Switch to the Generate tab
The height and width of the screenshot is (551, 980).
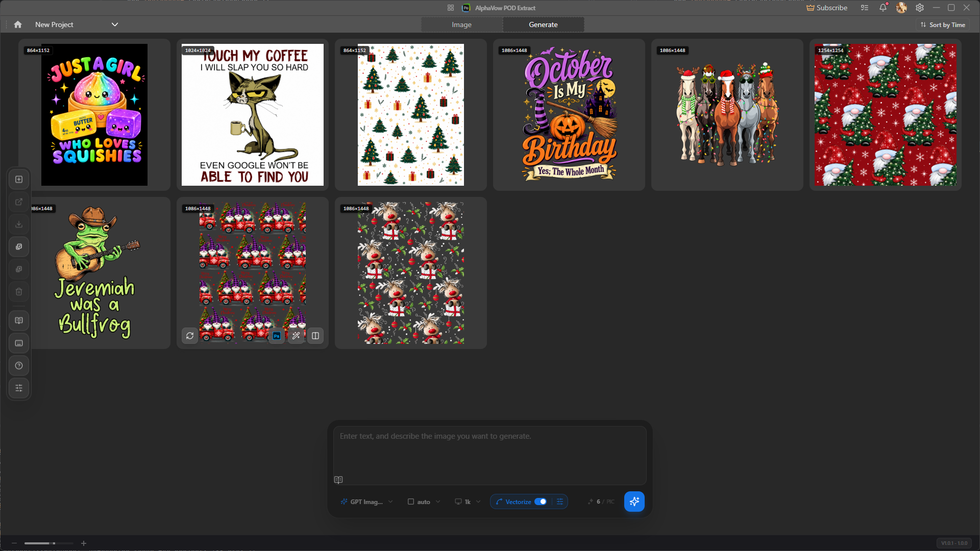(x=544, y=24)
